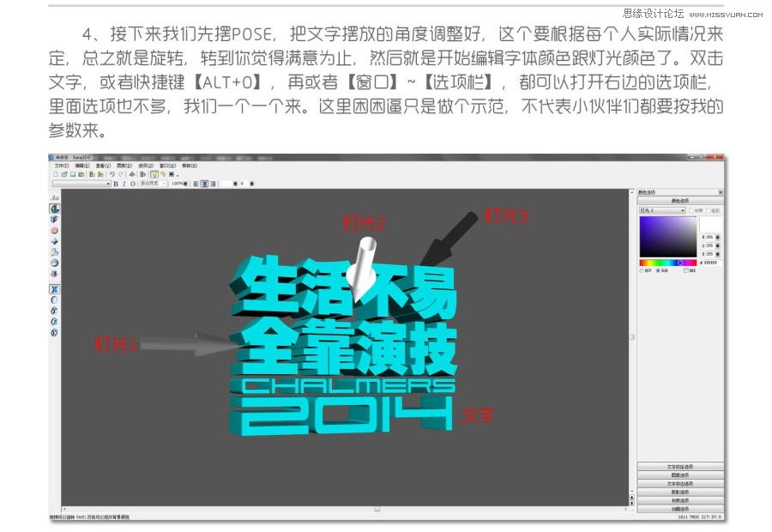Image resolution: width=772 pixels, height=532 pixels.
Task: Check the HEX checkbox below the color picker
Action: pyautogui.click(x=686, y=270)
